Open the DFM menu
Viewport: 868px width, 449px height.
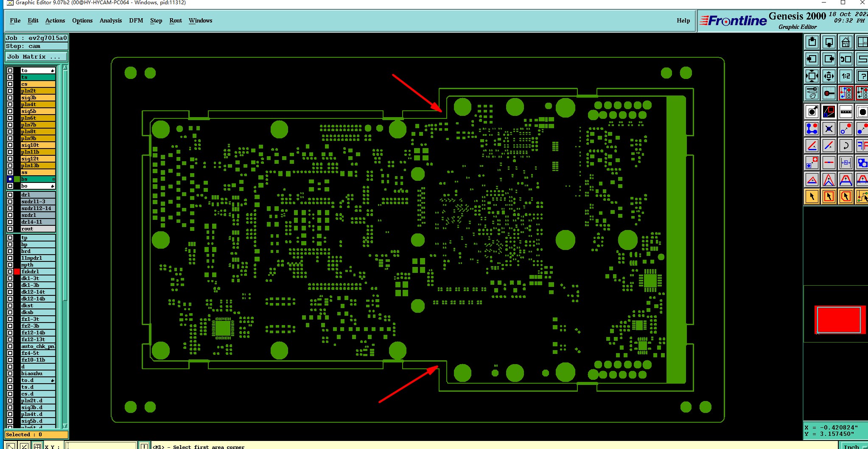(x=136, y=20)
